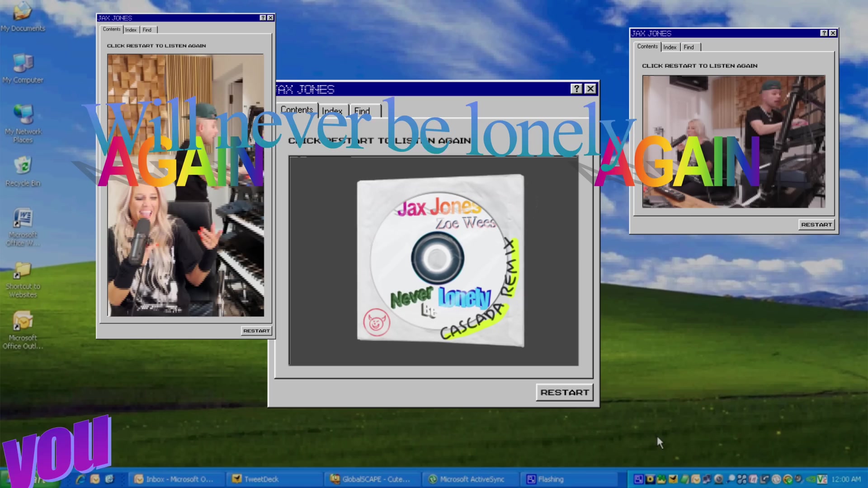The width and height of the screenshot is (868, 488).
Task: Launch Microsoft Office Outlook desktop shortcut
Action: pyautogui.click(x=23, y=330)
